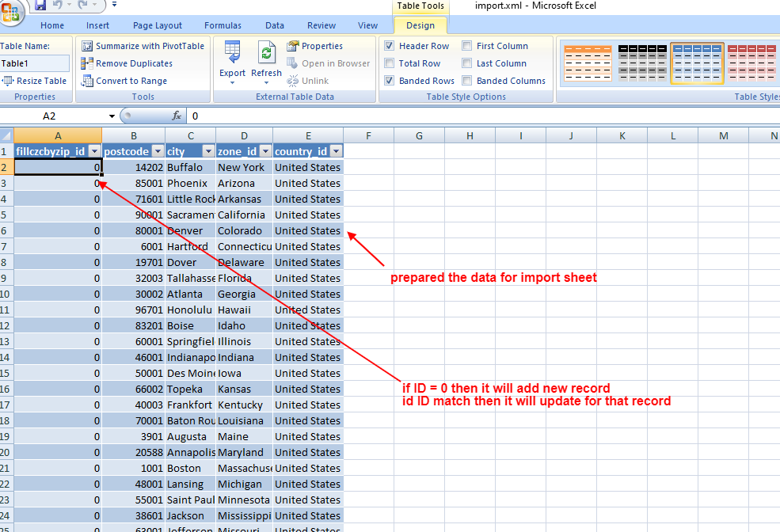This screenshot has width=780, height=532.
Task: Select the cell with postcode 85001
Action: click(x=133, y=183)
